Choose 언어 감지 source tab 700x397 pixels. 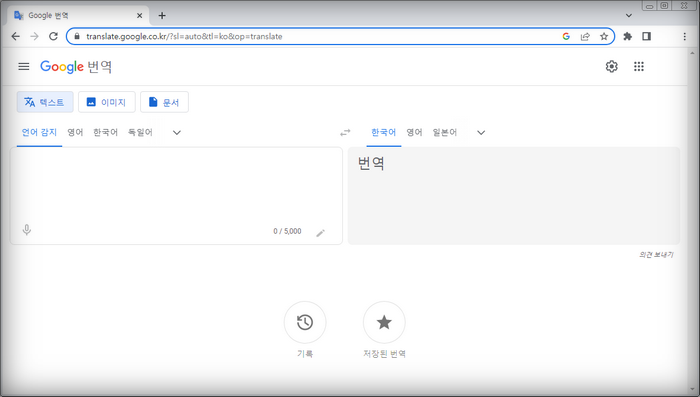coord(39,133)
